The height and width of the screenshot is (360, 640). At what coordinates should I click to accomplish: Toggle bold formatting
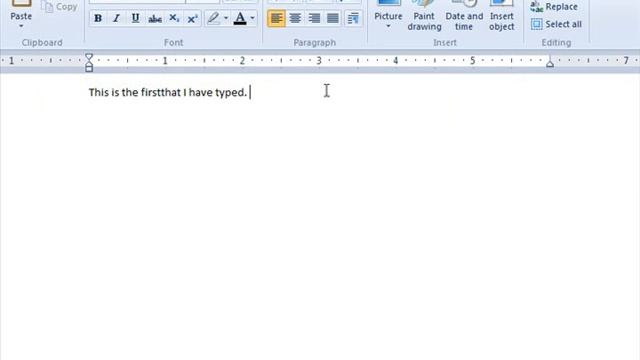(98, 18)
